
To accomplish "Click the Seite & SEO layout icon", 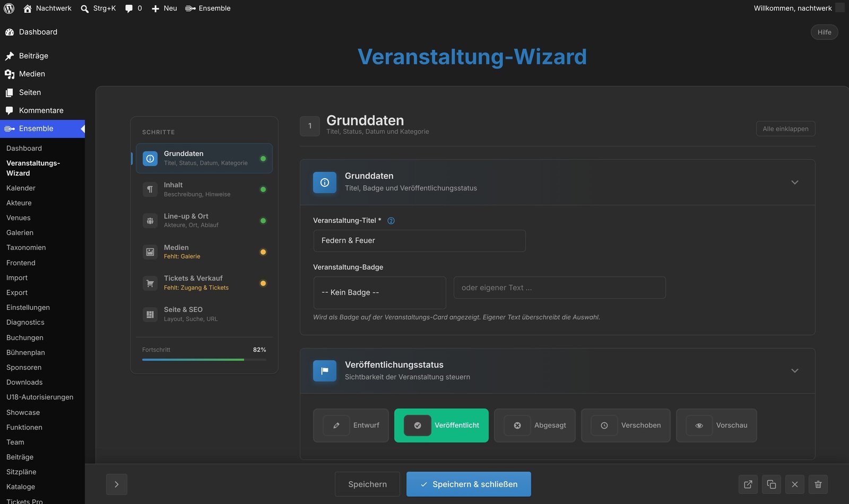I will point(150,315).
